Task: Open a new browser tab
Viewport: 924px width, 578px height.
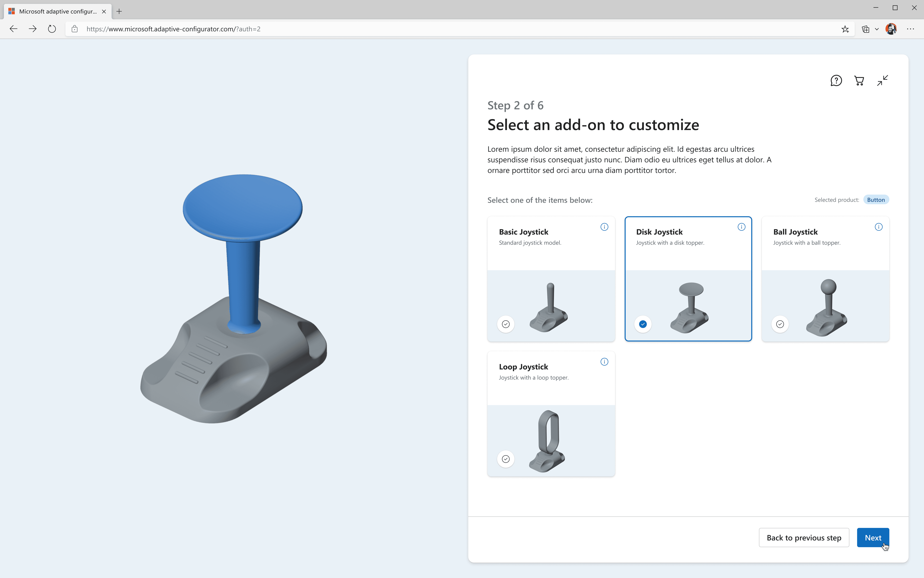Action: [119, 11]
